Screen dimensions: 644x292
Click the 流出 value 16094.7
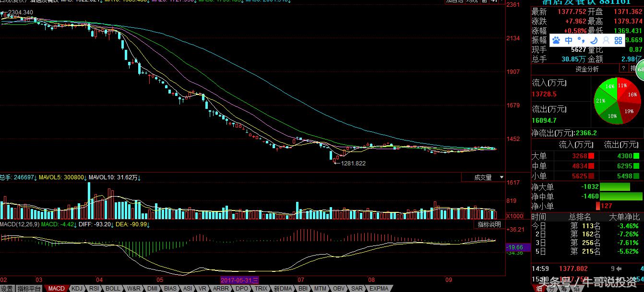coord(544,120)
